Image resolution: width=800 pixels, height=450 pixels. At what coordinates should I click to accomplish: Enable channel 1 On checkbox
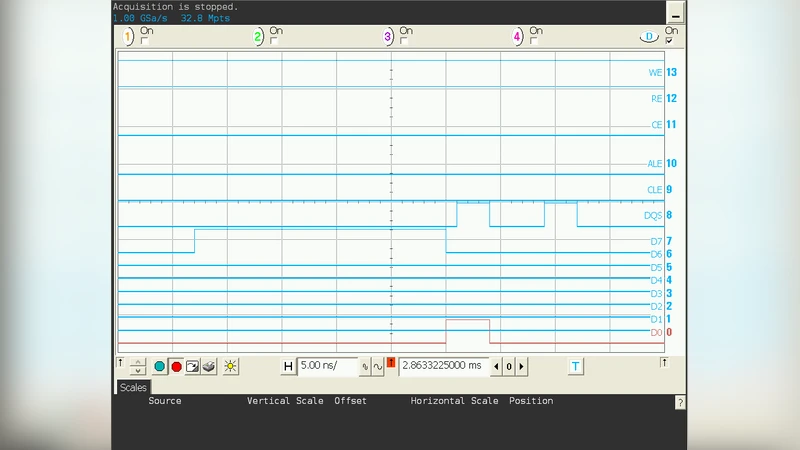[x=145, y=41]
